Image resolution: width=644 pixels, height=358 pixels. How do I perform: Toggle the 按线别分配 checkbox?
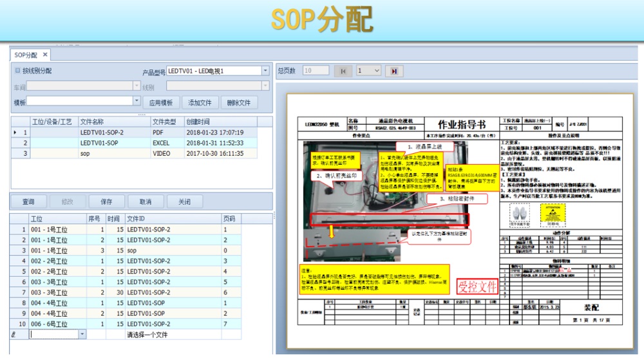[x=17, y=71]
